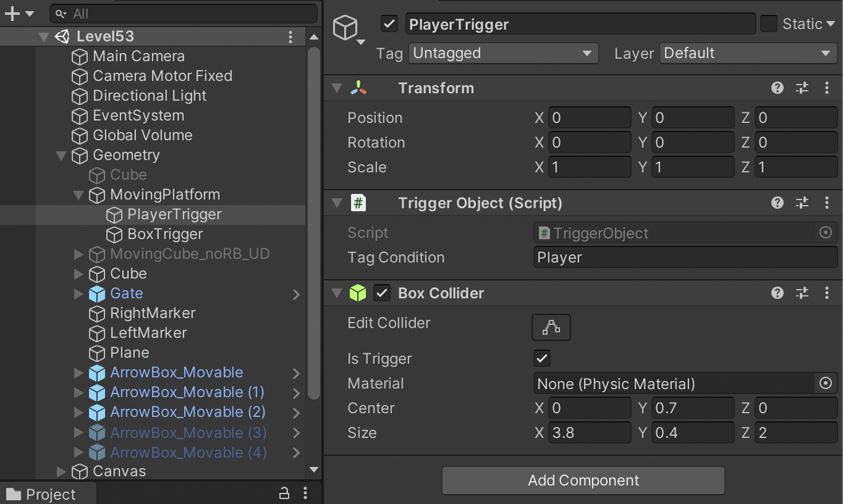Expand the Gate object in hierarchy
843x504 pixels.
pos(78,293)
